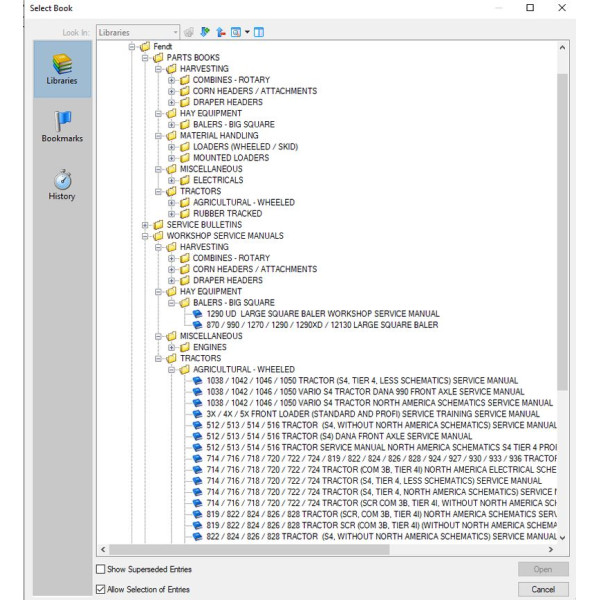Click the green down-arrow toolbar icon
The width and height of the screenshot is (600, 600).
pos(205,32)
